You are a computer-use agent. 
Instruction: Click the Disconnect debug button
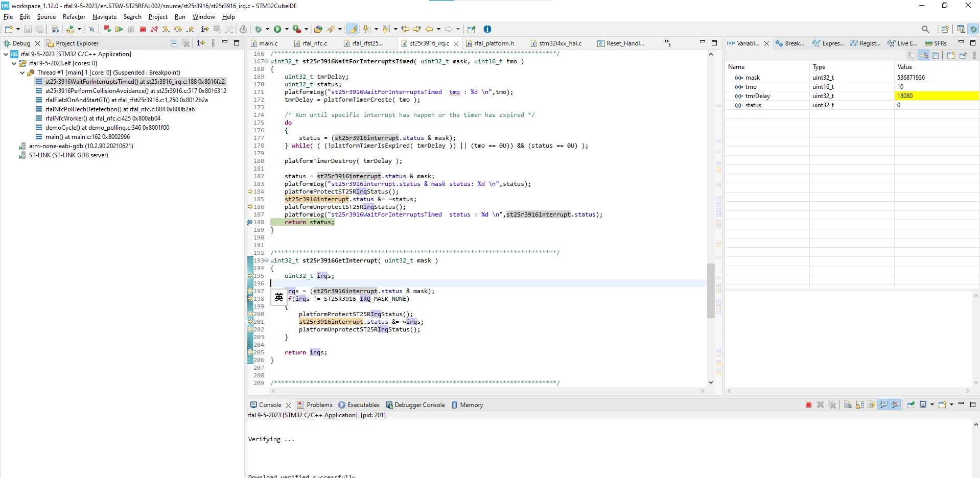tap(154, 29)
